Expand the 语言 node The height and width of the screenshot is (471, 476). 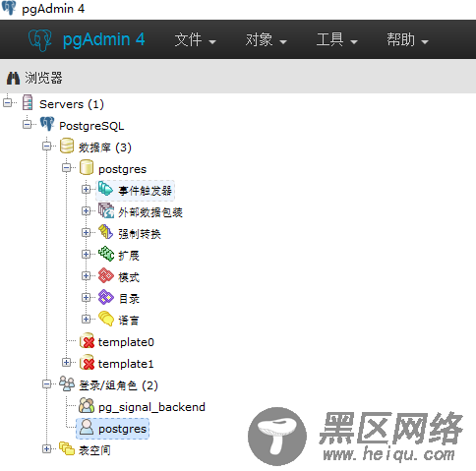[86, 319]
